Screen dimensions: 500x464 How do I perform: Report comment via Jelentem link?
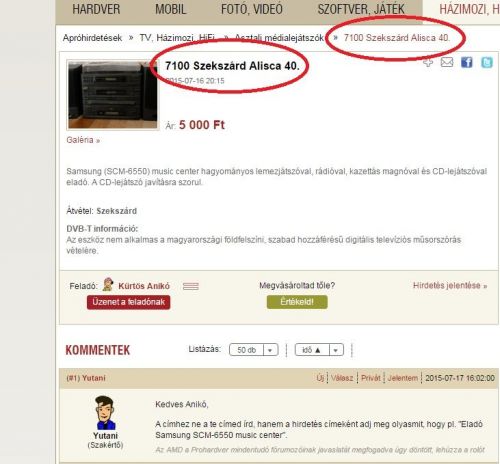(403, 378)
